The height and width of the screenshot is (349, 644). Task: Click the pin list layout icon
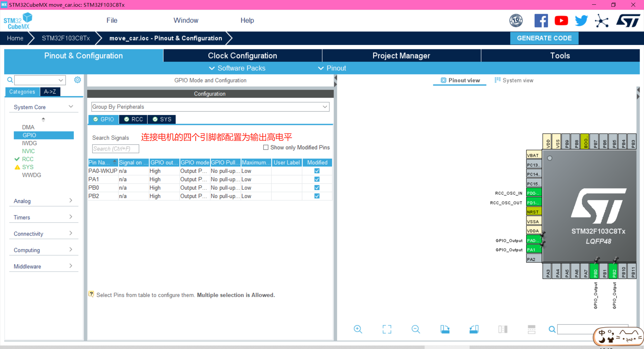coord(532,329)
